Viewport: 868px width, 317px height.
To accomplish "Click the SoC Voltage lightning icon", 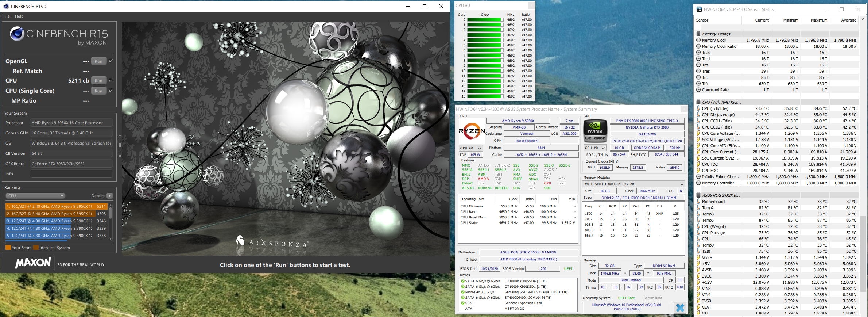I will click(x=698, y=140).
